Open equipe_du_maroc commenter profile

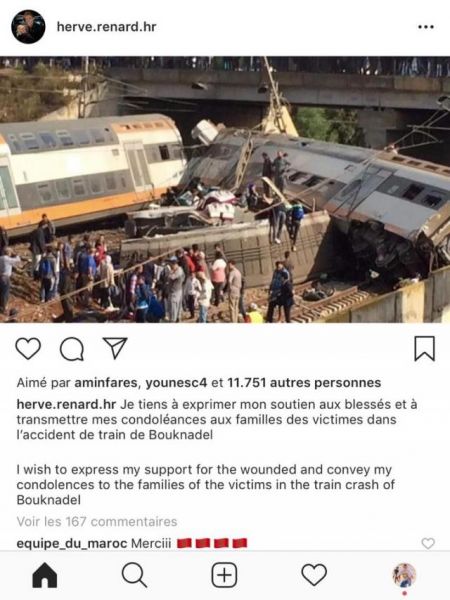coord(72,543)
